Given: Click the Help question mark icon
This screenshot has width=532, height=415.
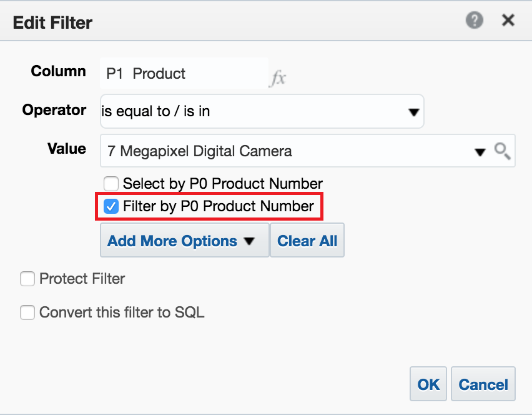Looking at the screenshot, I should [474, 20].
